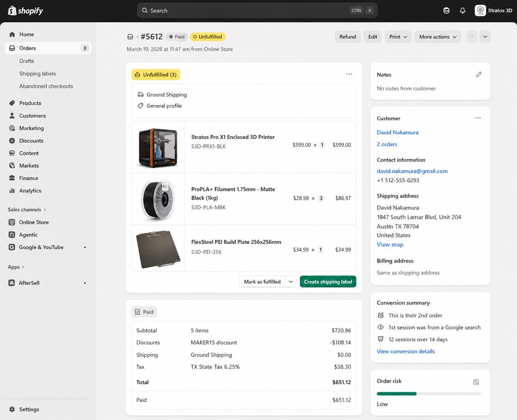
Task: Click FlexSteel PEI build plate thumbnail
Action: [158, 249]
